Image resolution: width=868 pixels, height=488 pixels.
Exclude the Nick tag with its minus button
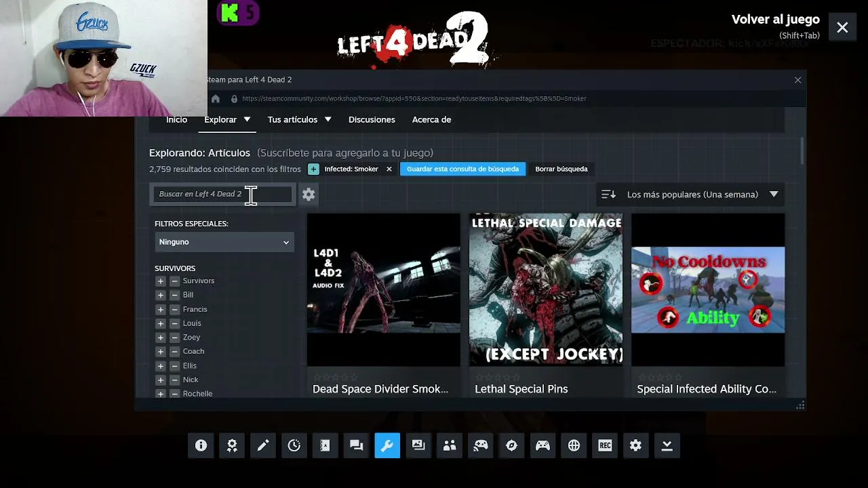coord(174,380)
